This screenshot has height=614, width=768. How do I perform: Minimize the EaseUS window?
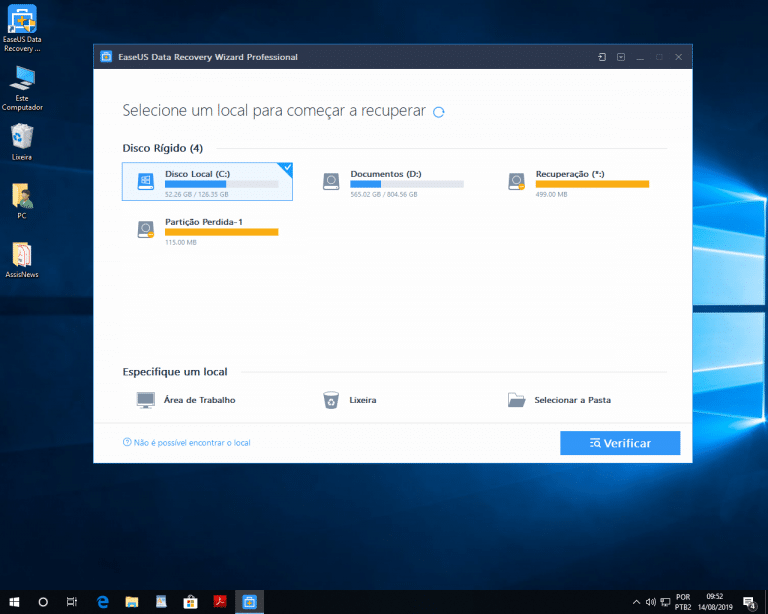640,57
